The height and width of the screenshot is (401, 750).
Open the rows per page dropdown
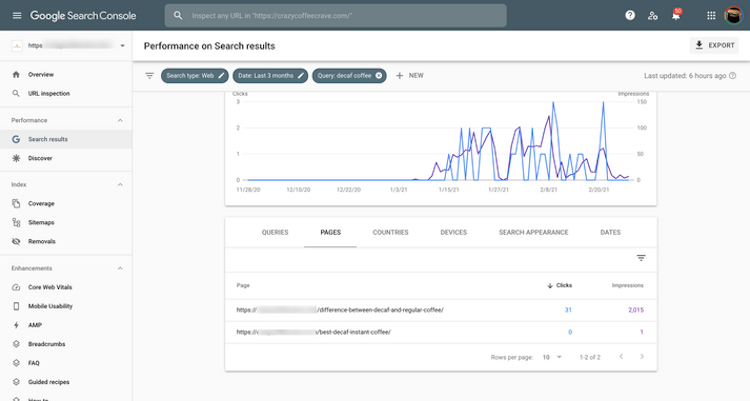(551, 356)
